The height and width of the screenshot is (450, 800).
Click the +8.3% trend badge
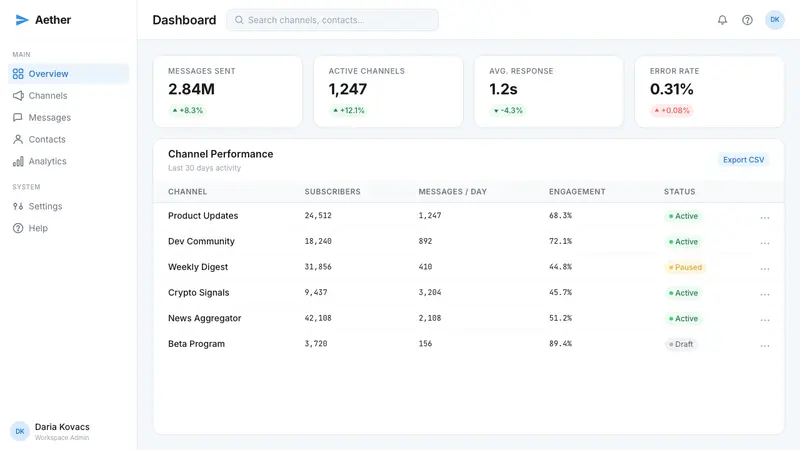pos(188,110)
